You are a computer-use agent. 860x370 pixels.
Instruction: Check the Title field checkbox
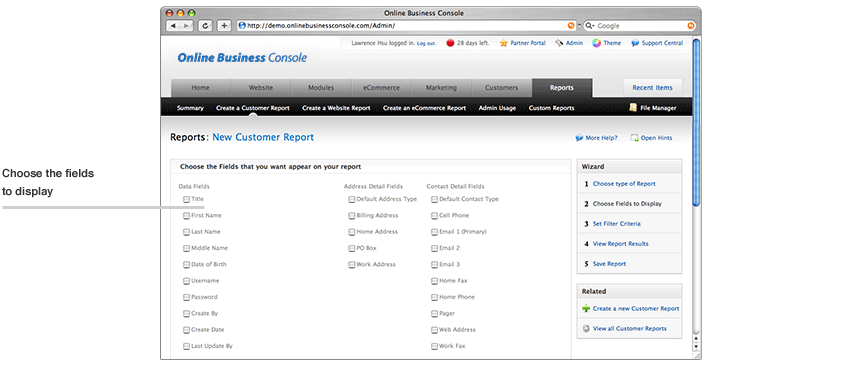[x=186, y=200]
